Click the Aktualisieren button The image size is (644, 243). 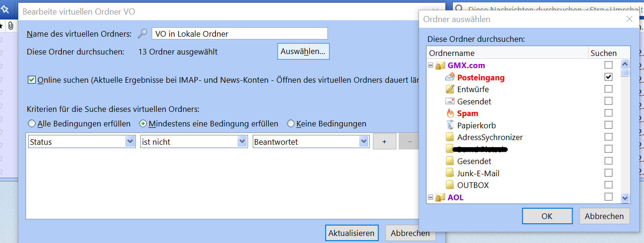[x=351, y=233]
